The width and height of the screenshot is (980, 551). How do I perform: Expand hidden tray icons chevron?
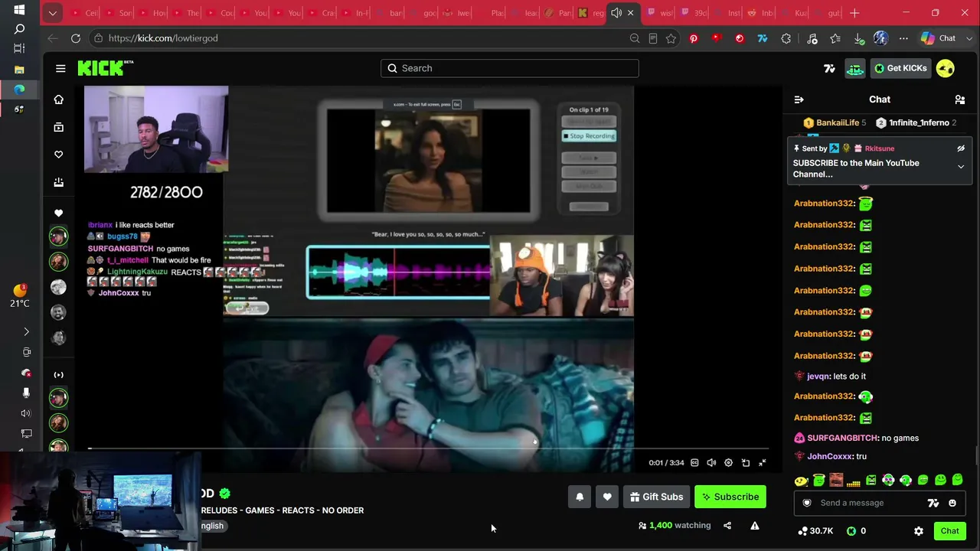tap(26, 331)
